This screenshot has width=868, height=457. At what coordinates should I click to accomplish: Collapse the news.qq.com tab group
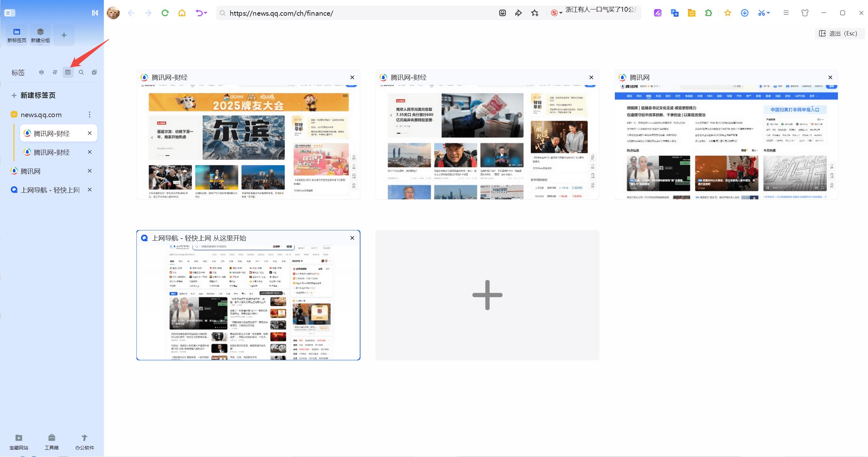click(14, 114)
